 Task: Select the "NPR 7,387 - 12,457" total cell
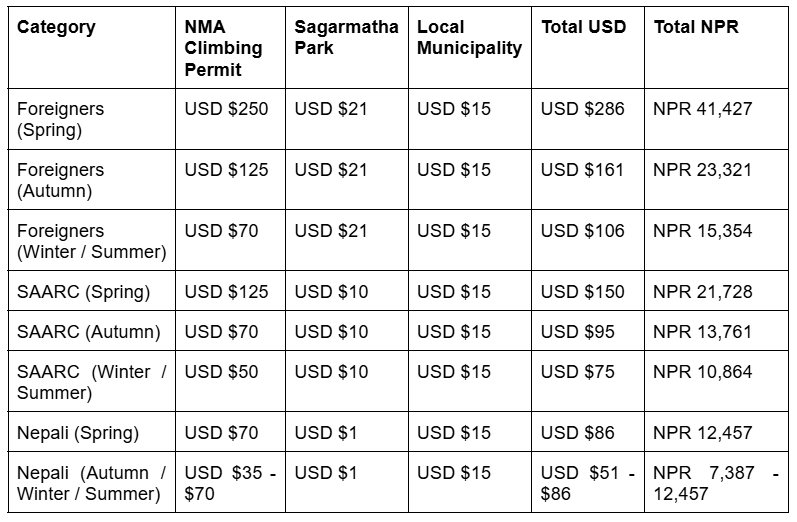(x=715, y=483)
